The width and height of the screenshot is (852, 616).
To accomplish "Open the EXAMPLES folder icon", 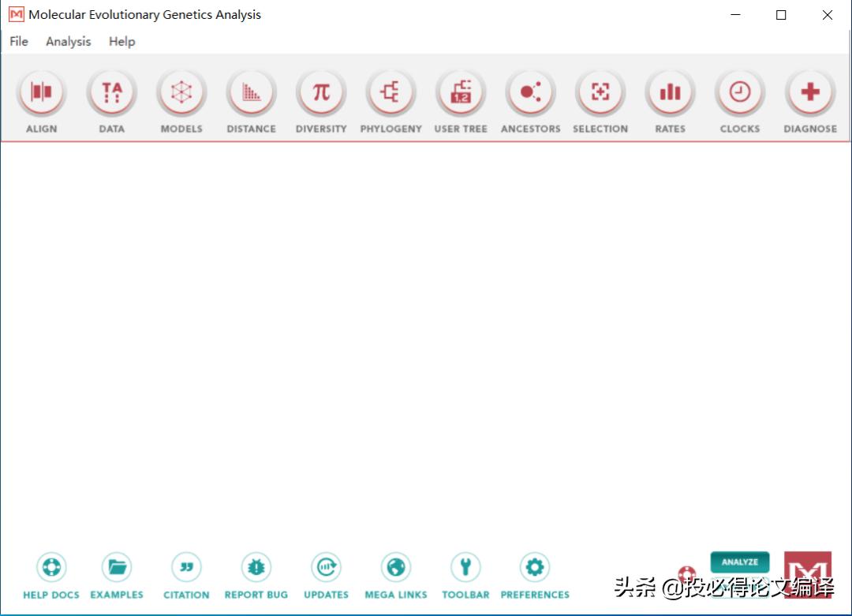I will [x=117, y=567].
